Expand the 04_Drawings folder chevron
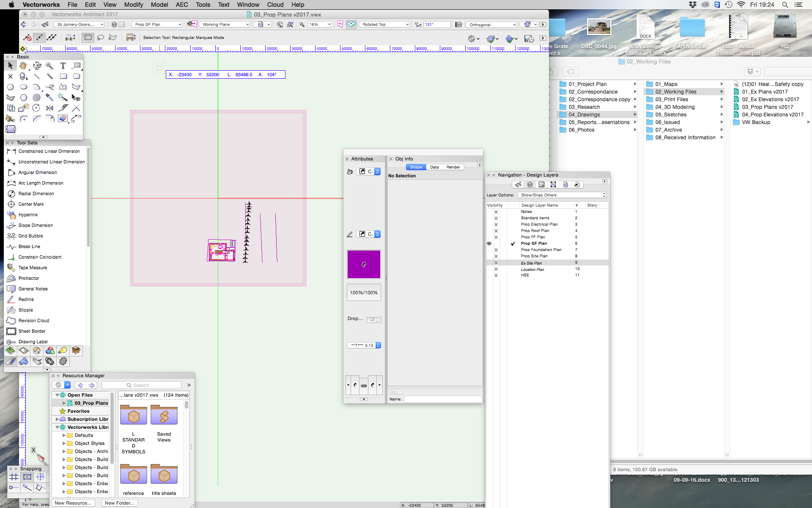Image resolution: width=812 pixels, height=508 pixels. coord(635,114)
